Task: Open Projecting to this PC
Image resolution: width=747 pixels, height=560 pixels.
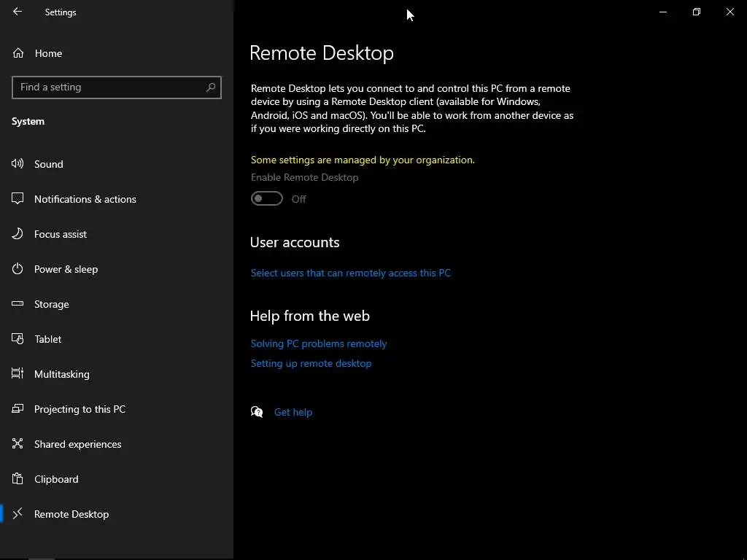Action: tap(117, 409)
